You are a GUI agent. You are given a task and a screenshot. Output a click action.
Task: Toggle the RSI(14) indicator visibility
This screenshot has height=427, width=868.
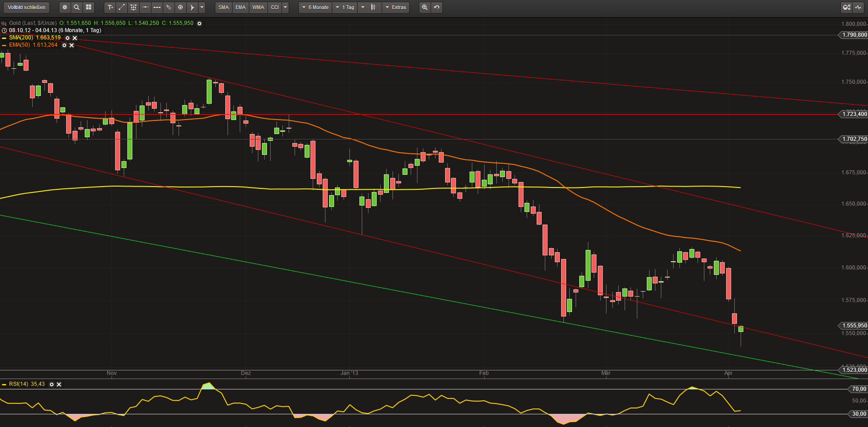tap(51, 384)
